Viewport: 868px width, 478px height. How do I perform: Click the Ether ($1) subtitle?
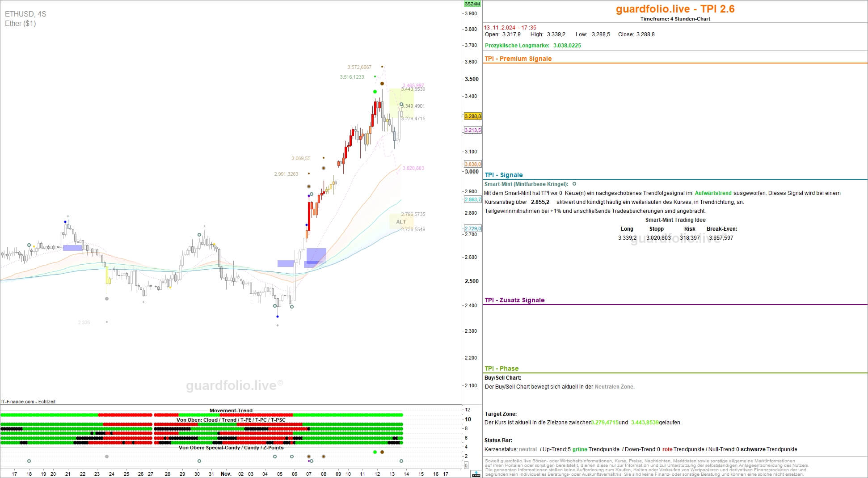[21, 23]
